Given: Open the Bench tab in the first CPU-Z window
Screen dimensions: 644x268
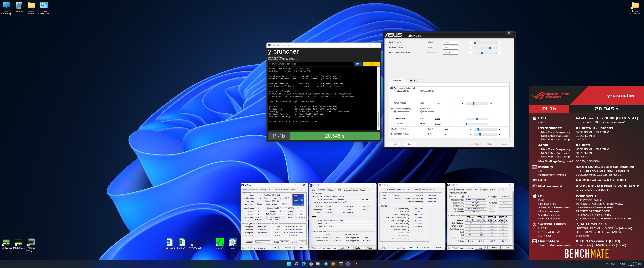Looking at the screenshot, I should [286, 190].
